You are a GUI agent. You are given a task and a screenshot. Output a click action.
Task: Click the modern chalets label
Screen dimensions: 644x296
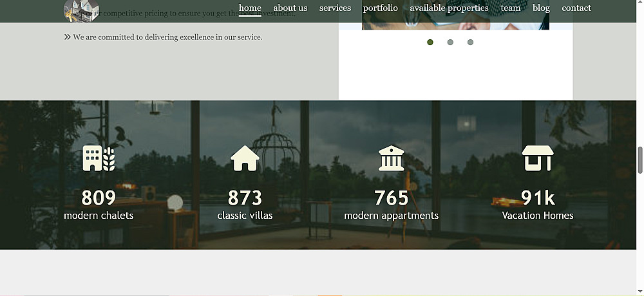(x=99, y=216)
